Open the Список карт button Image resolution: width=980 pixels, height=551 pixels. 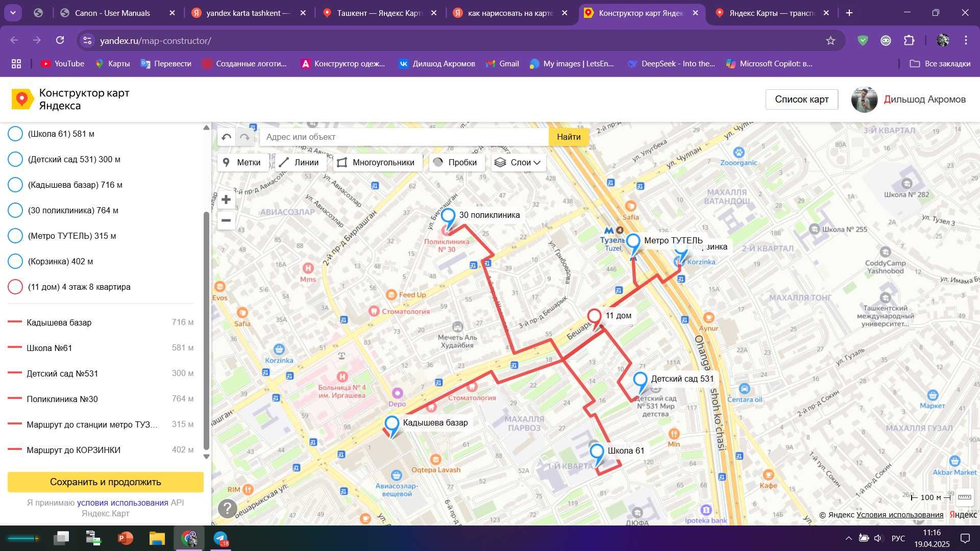tap(802, 99)
